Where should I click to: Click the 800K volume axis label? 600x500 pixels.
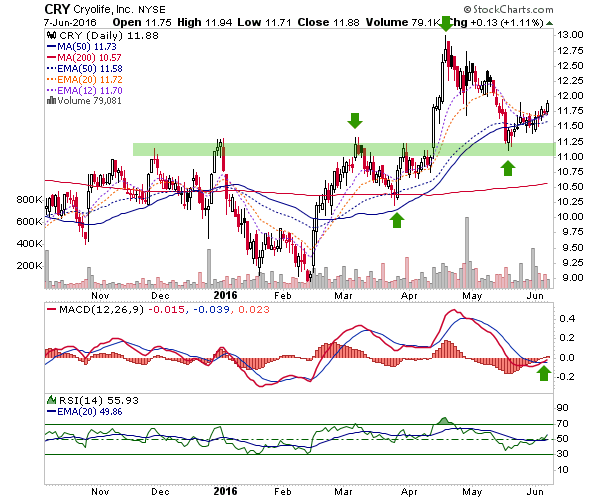[x=29, y=199]
